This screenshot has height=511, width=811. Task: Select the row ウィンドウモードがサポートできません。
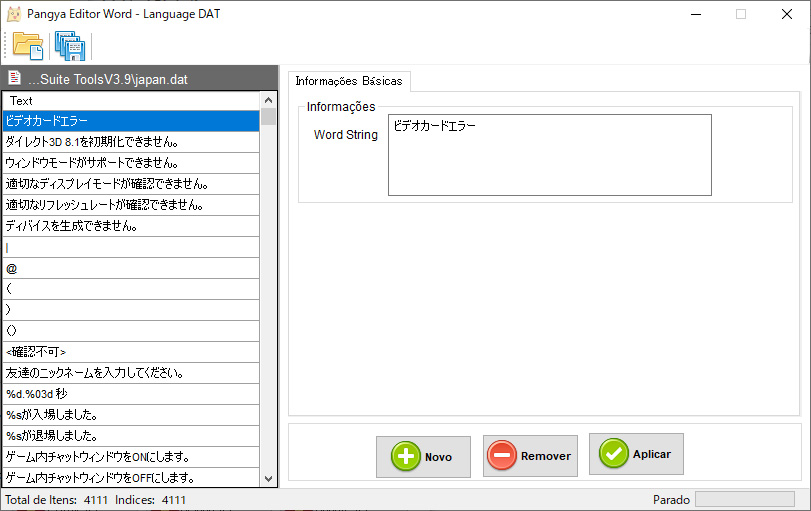coord(131,163)
